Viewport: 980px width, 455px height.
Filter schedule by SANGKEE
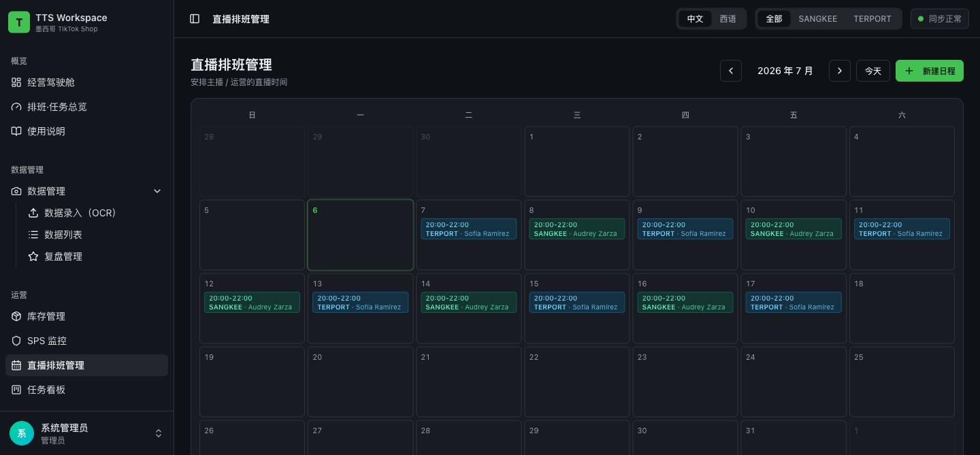point(817,19)
